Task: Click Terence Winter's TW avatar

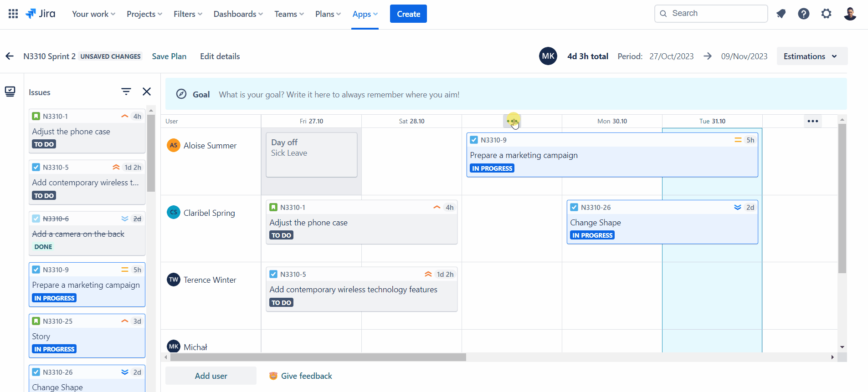Action: [x=173, y=280]
